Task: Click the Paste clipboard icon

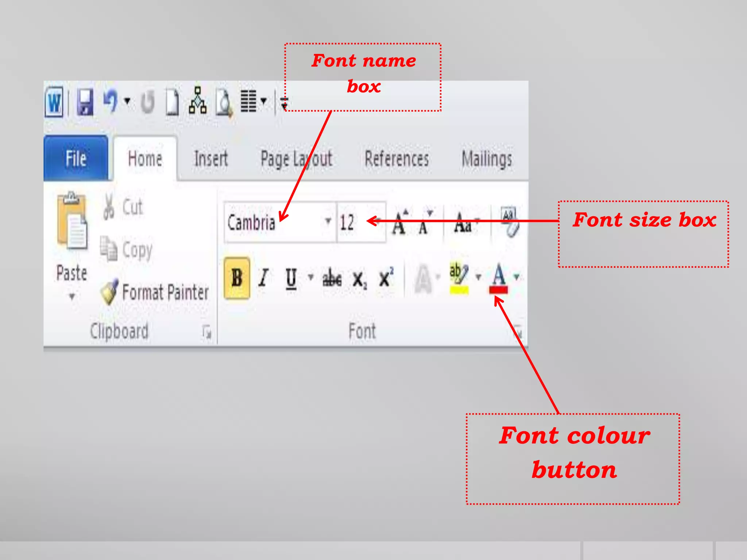Action: click(72, 221)
